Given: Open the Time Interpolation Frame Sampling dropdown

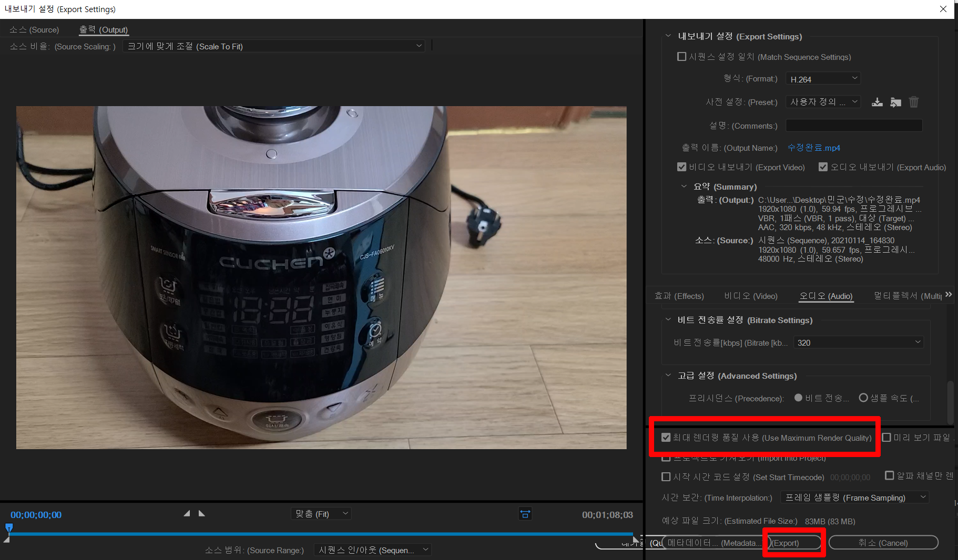Looking at the screenshot, I should (x=855, y=497).
